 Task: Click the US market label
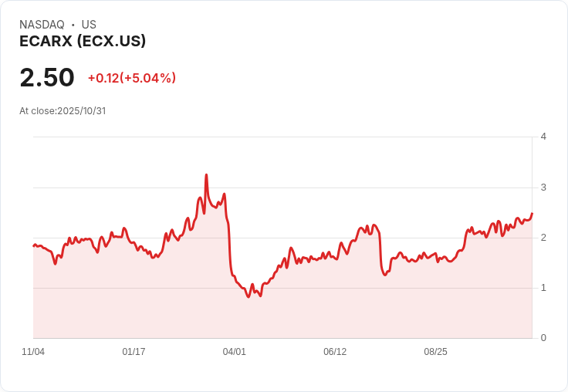(89, 25)
